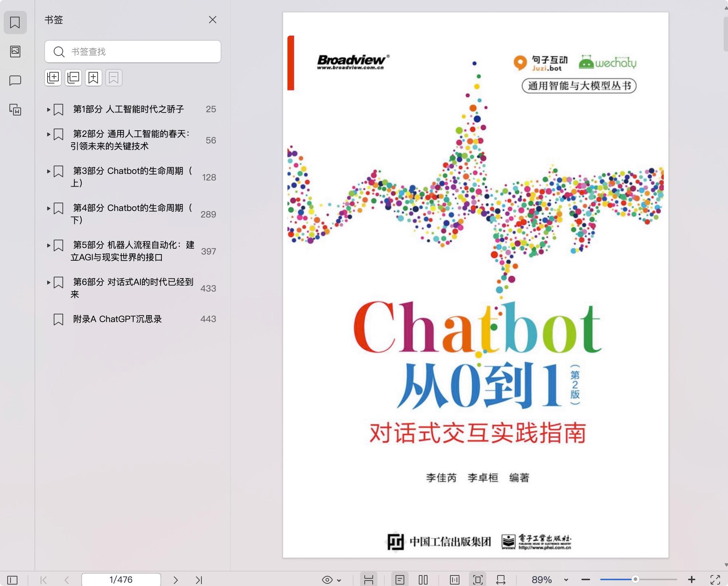Toggle the eye protection mode icon

[327, 580]
